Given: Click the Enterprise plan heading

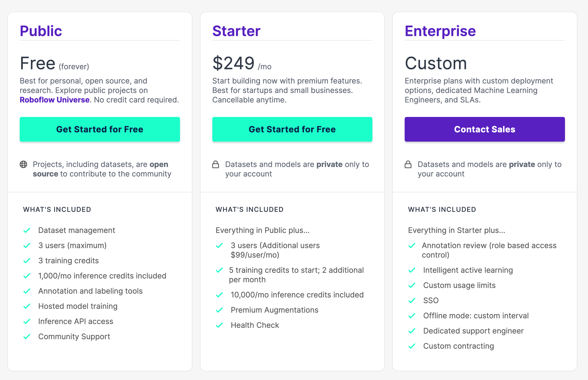Looking at the screenshot, I should [x=440, y=31].
